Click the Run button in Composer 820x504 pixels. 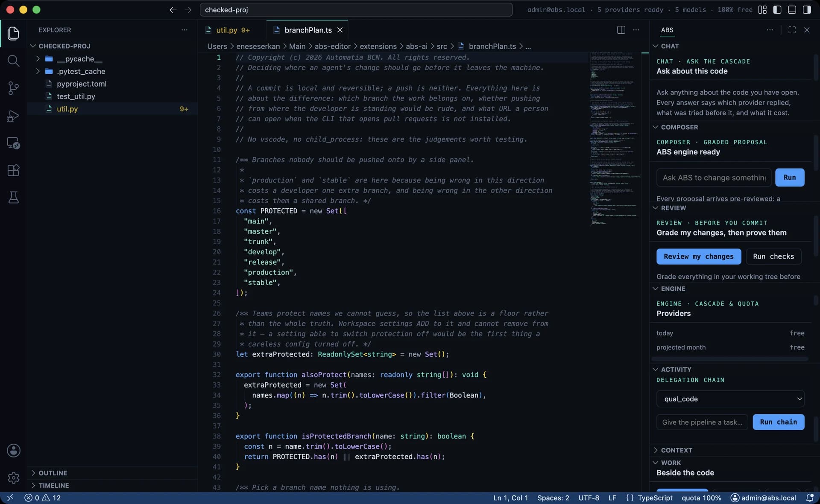click(789, 177)
